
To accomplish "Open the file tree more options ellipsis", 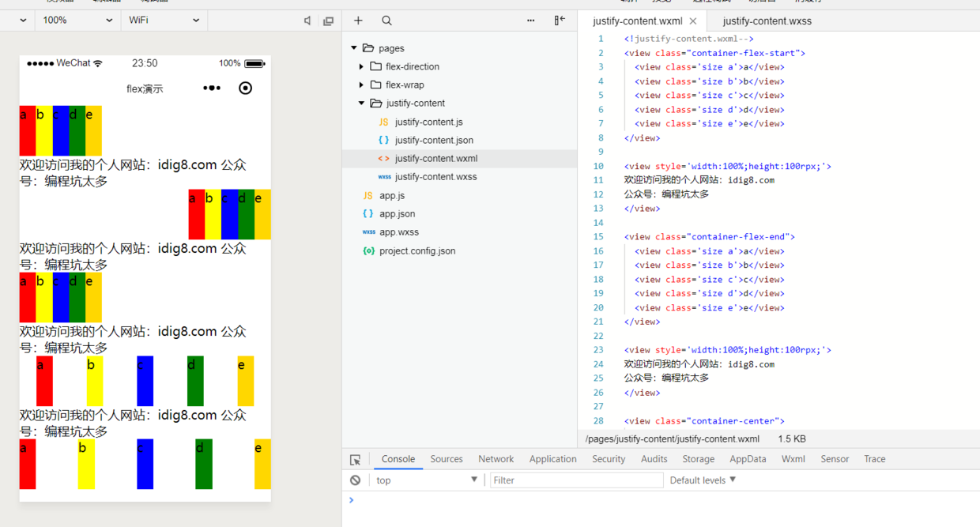I will click(530, 21).
